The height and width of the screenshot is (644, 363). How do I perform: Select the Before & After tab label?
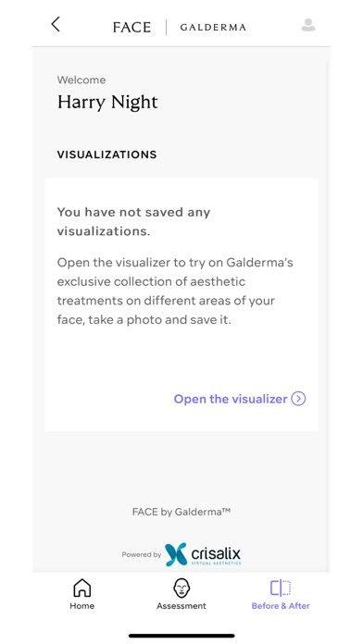tap(281, 606)
